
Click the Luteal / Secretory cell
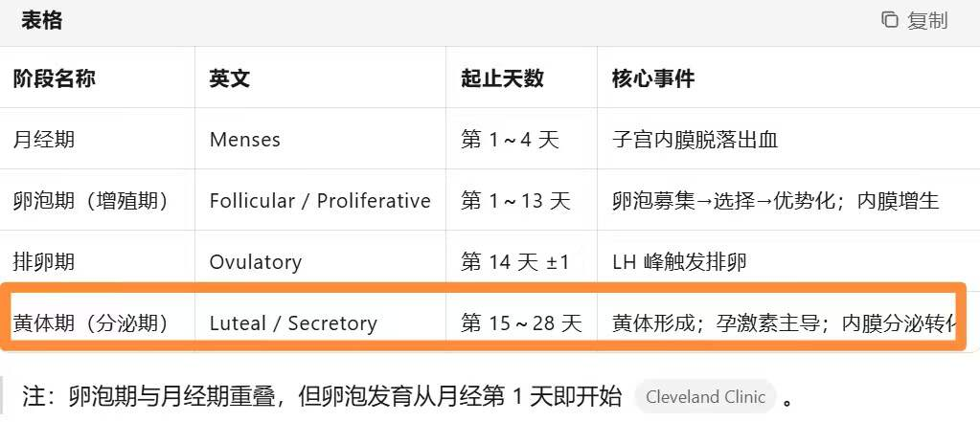(x=293, y=323)
